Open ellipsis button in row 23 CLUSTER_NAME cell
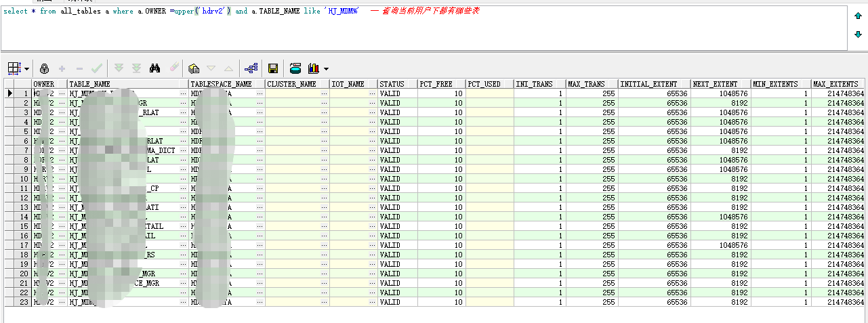The image size is (868, 323). tap(325, 302)
